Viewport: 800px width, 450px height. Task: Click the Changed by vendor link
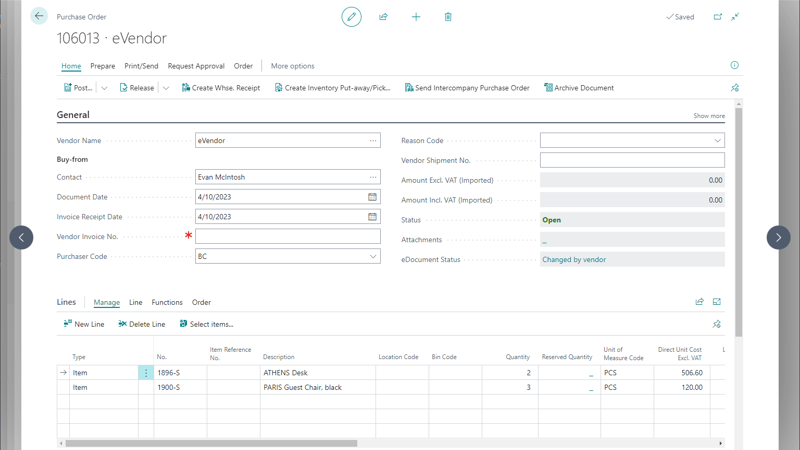(574, 260)
